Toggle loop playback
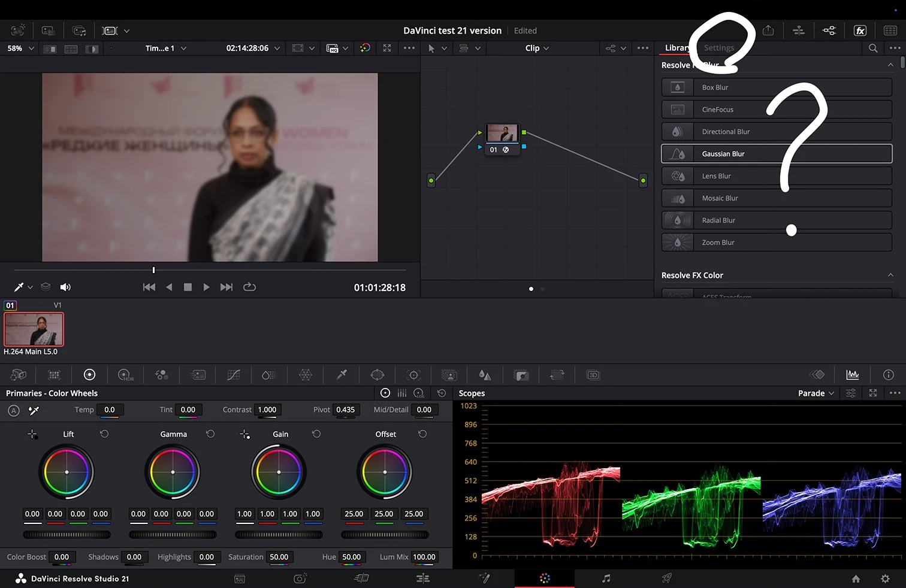The width and height of the screenshot is (906, 588). click(x=249, y=287)
